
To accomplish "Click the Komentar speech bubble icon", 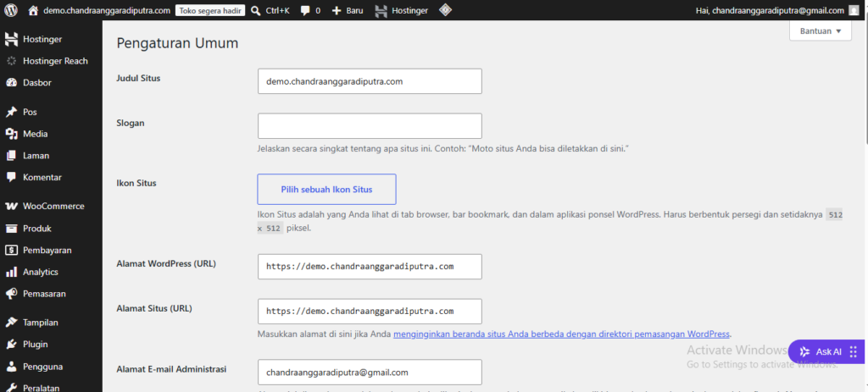I will pyautogui.click(x=11, y=178).
